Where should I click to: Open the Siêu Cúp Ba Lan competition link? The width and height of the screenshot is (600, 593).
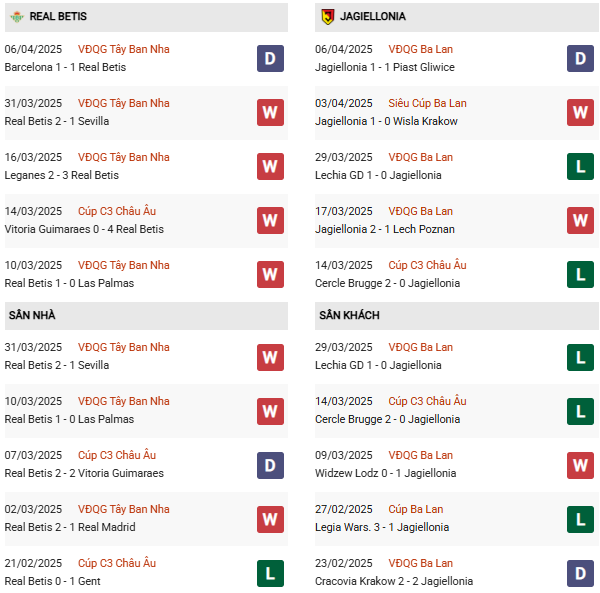click(x=428, y=103)
